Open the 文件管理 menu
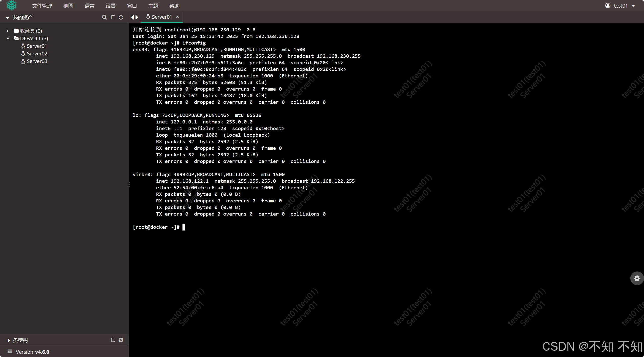Screen dimensions: 644x357 [x=42, y=6]
